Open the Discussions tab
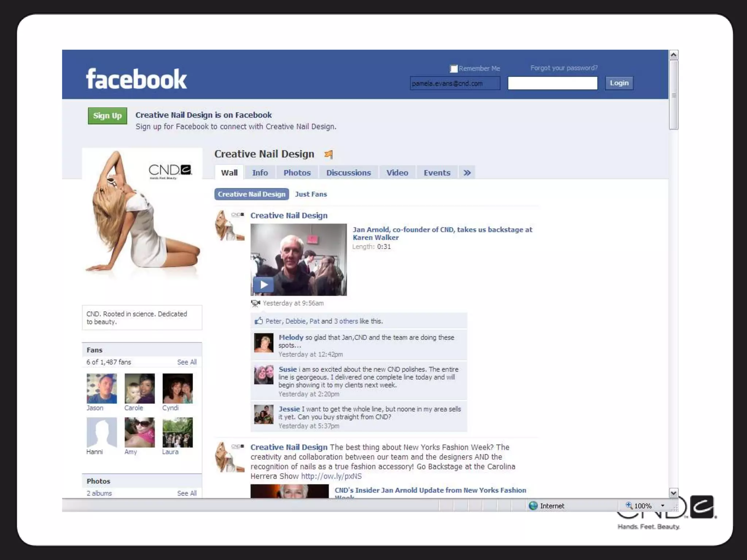This screenshot has height=560, width=747. [x=348, y=173]
